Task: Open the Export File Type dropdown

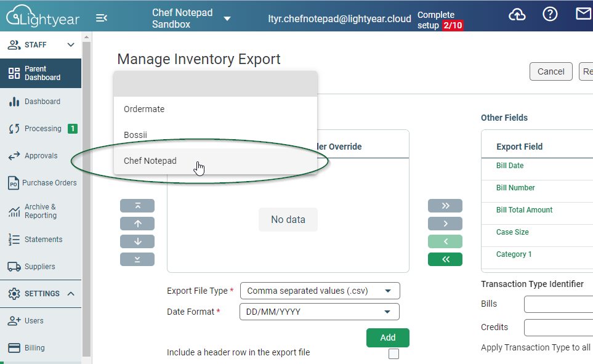Action: click(x=320, y=291)
